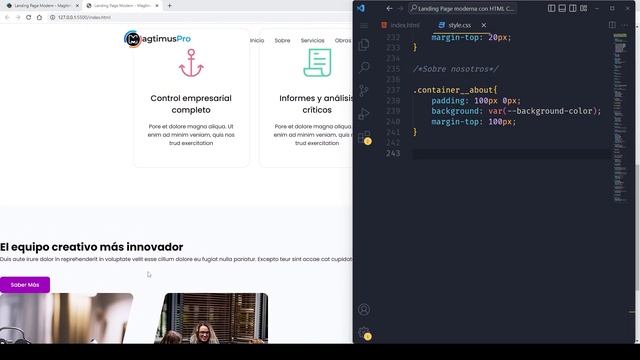Image resolution: width=640 pixels, height=360 pixels.
Task: Toggle the primary side bar layout
Action: click(551, 8)
